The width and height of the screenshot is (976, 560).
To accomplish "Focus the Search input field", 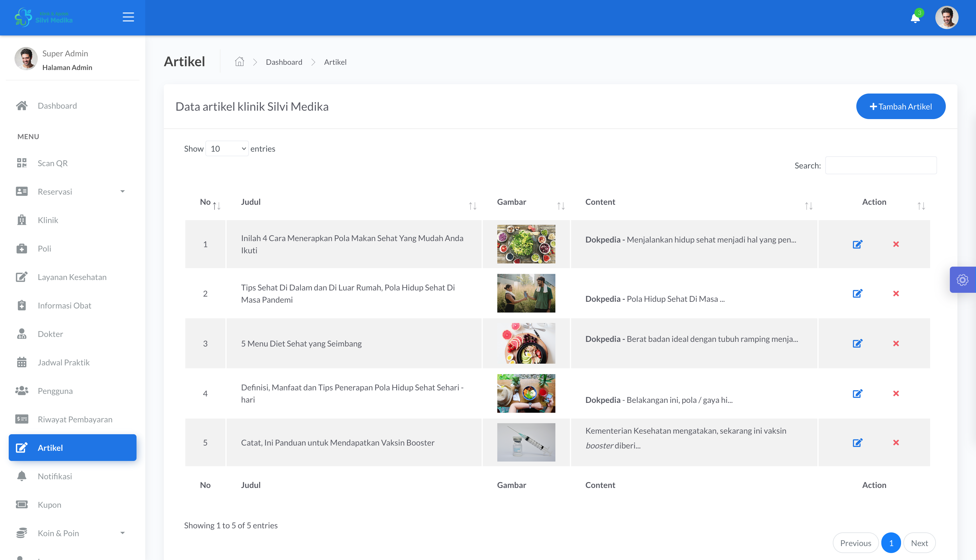I will (x=881, y=165).
